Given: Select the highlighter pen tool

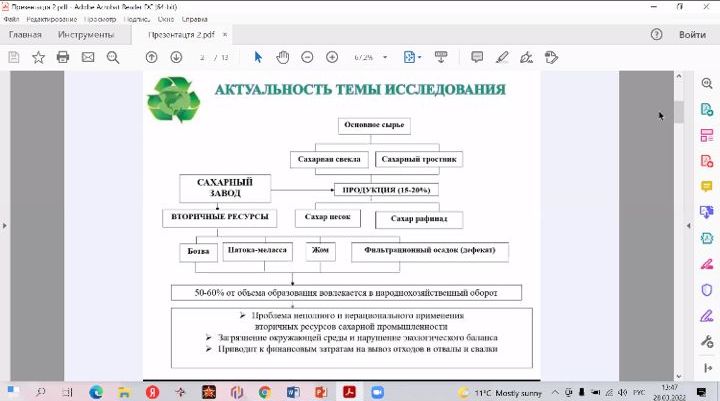Looking at the screenshot, I should tap(502, 57).
